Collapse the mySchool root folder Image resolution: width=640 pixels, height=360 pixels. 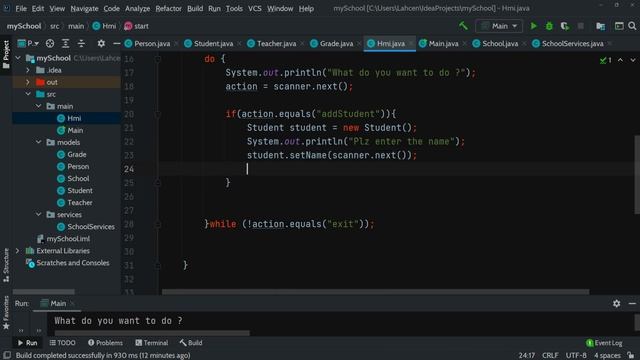pos(18,58)
